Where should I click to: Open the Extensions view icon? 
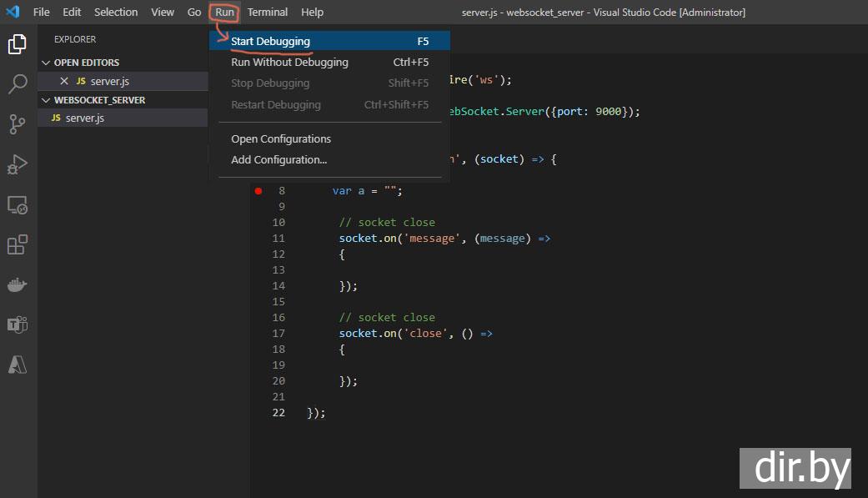(17, 245)
